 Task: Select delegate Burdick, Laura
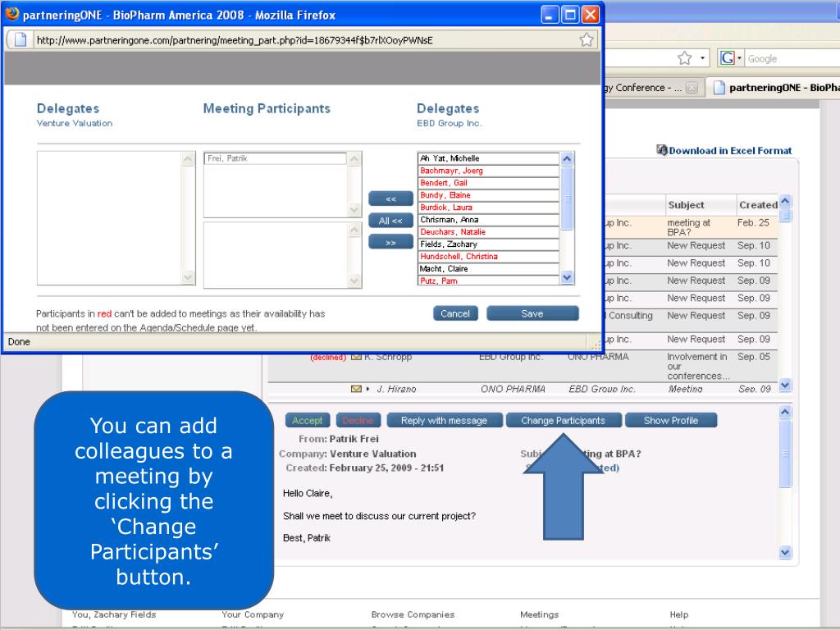tap(488, 208)
